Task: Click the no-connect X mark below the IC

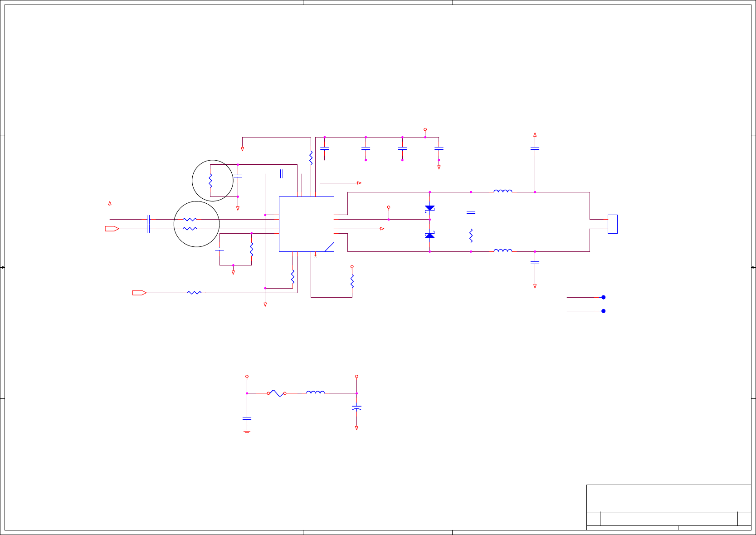Action: point(315,256)
